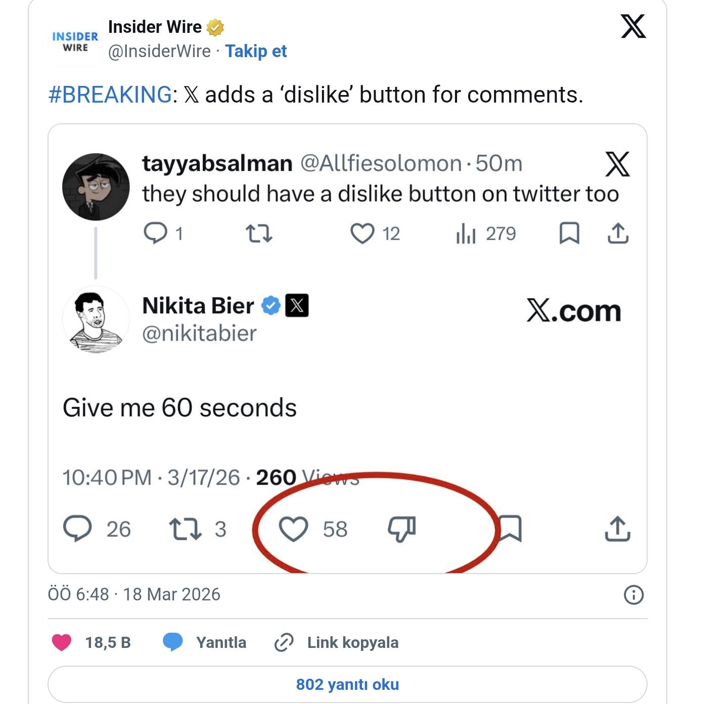Image resolution: width=728 pixels, height=704 pixels.
Task: Click the circled thumbs-down dislike icon
Action: click(x=402, y=529)
